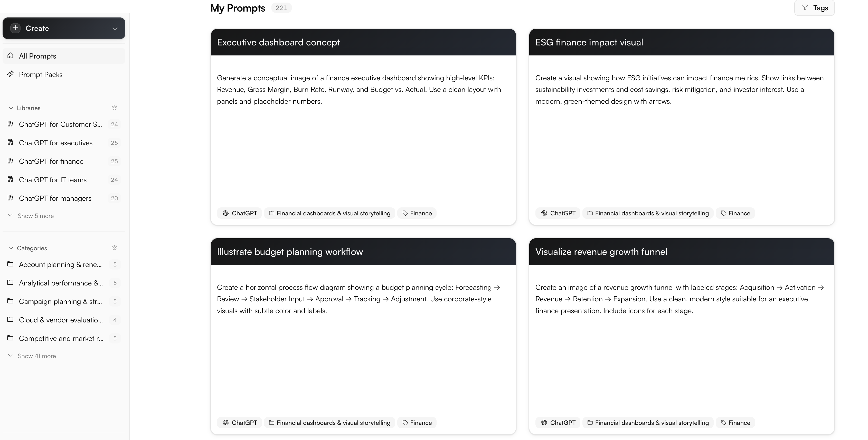Collapse the Libraries section chevron
This screenshot has height=440, width=868.
(x=11, y=108)
